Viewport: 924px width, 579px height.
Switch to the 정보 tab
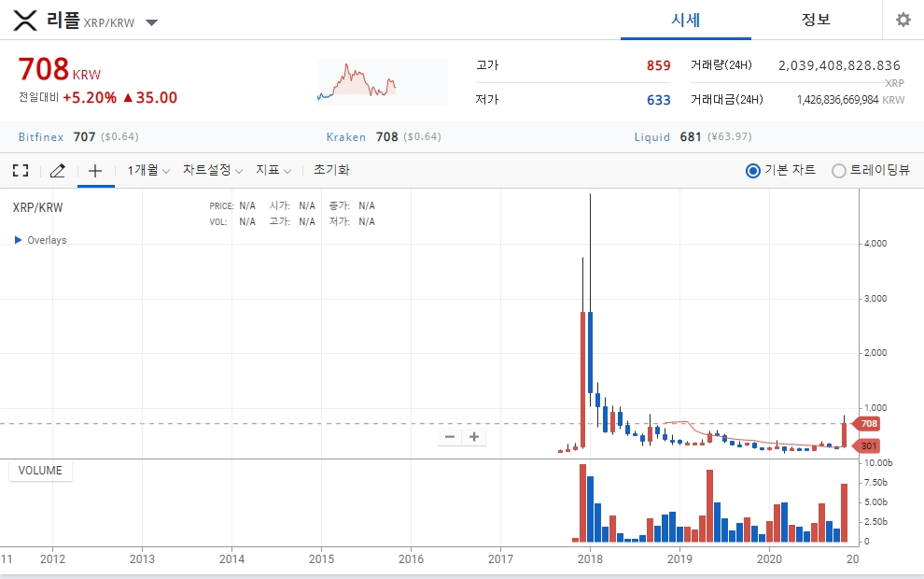pos(816,20)
